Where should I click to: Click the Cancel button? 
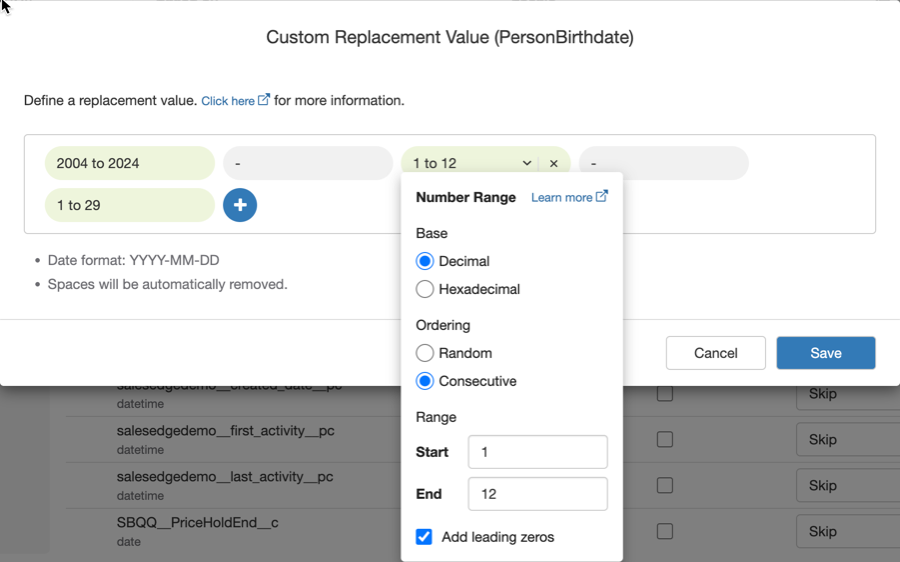click(716, 352)
